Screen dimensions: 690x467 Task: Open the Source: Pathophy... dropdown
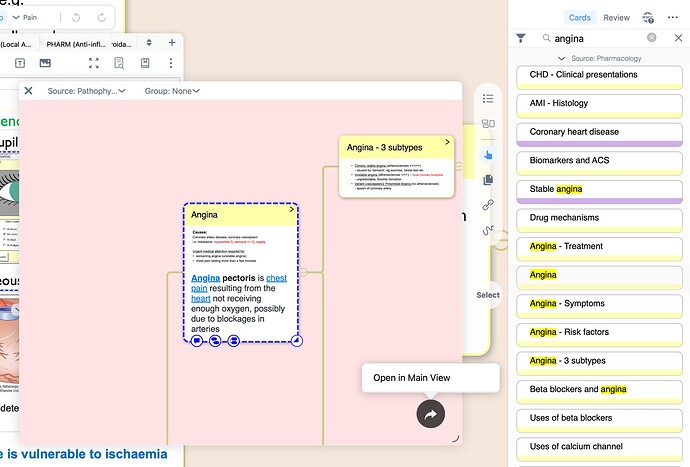(x=86, y=91)
